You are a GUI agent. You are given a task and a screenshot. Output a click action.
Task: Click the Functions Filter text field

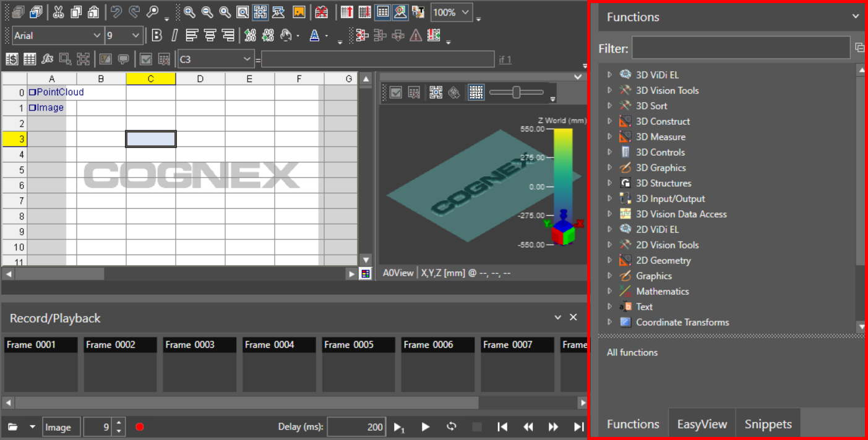(x=740, y=48)
